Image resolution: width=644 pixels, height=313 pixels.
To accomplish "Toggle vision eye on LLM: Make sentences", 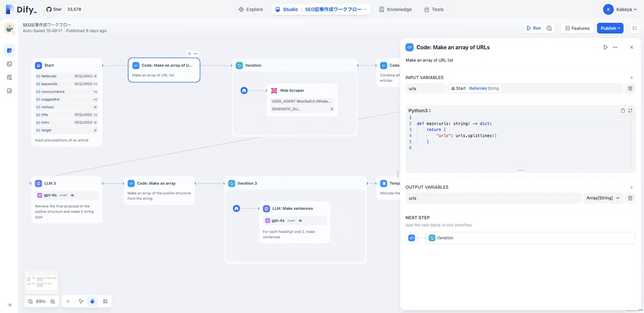I will (300, 221).
